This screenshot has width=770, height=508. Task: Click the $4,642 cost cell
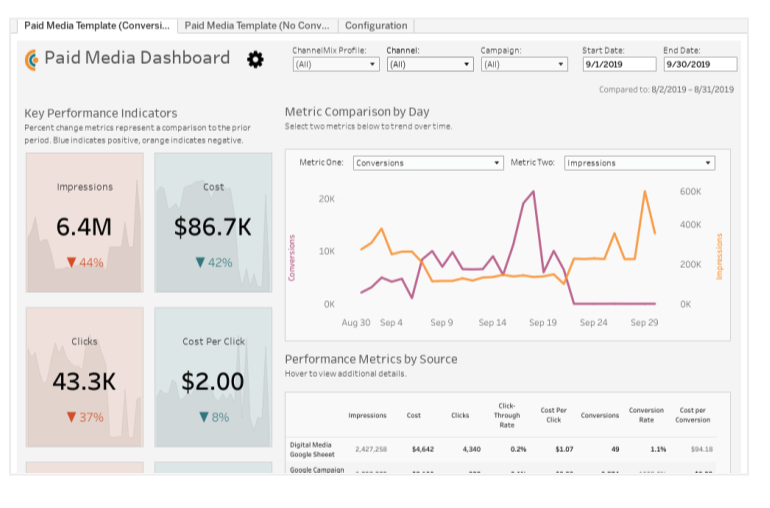(422, 450)
